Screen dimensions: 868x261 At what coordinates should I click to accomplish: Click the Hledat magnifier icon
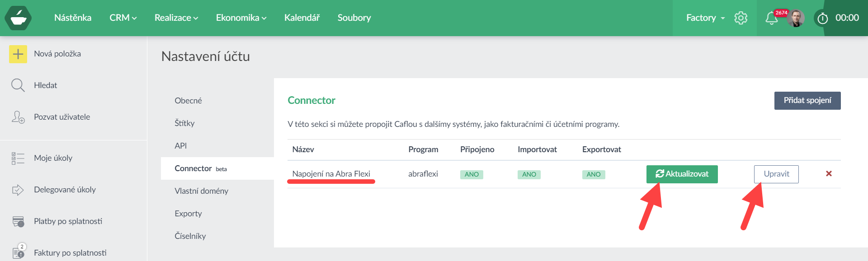[x=18, y=85]
